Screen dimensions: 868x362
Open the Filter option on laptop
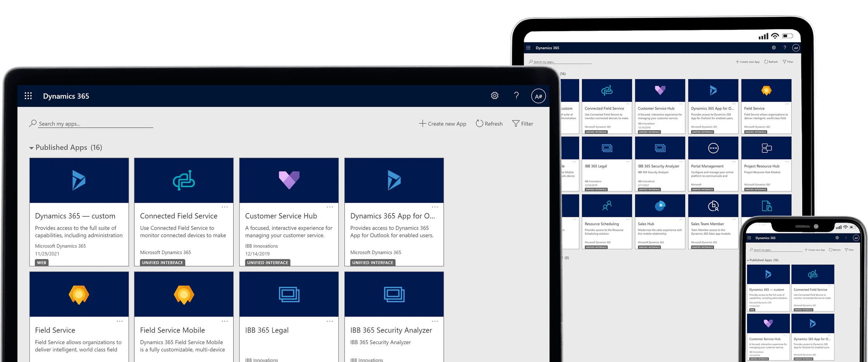(523, 124)
